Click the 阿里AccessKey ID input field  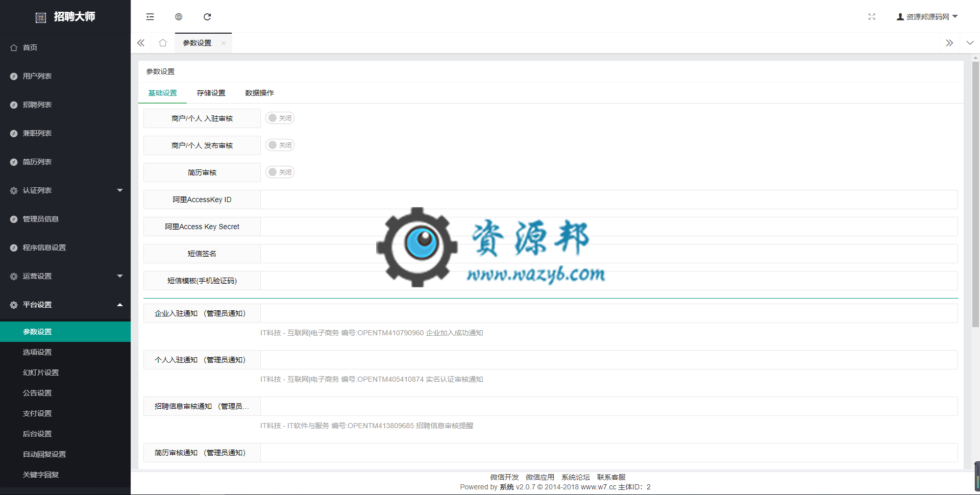click(x=609, y=200)
